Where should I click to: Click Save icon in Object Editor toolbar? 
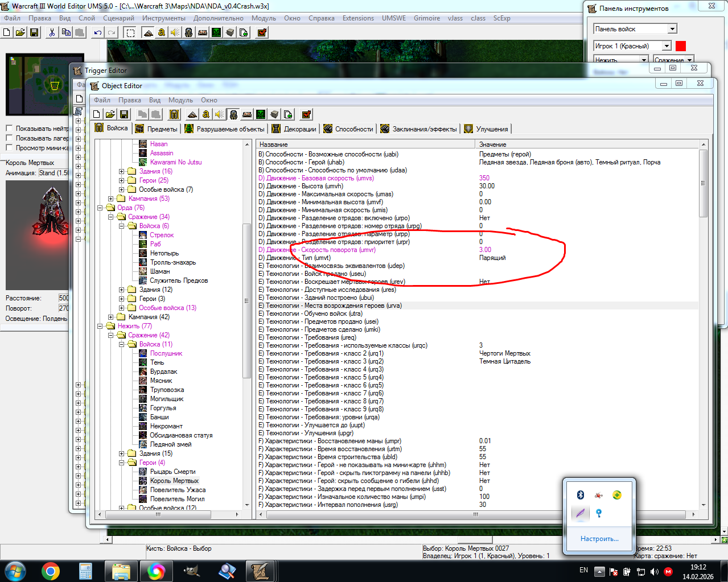[x=124, y=114]
